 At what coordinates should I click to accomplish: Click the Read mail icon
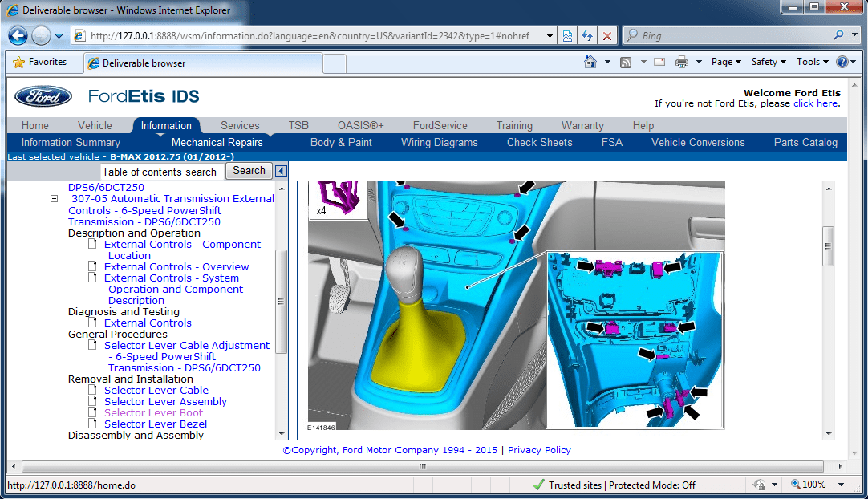pyautogui.click(x=659, y=62)
